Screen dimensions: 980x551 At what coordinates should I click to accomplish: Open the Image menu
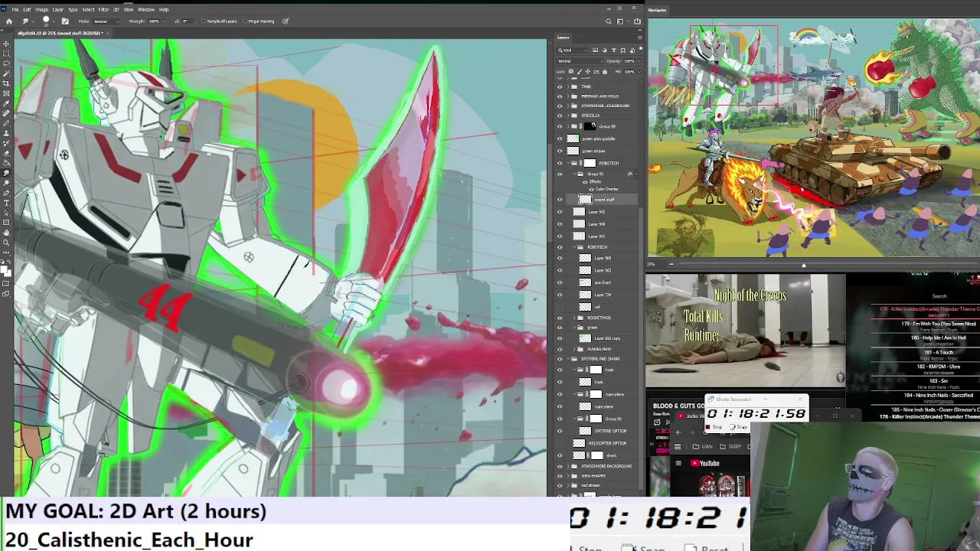click(x=41, y=9)
